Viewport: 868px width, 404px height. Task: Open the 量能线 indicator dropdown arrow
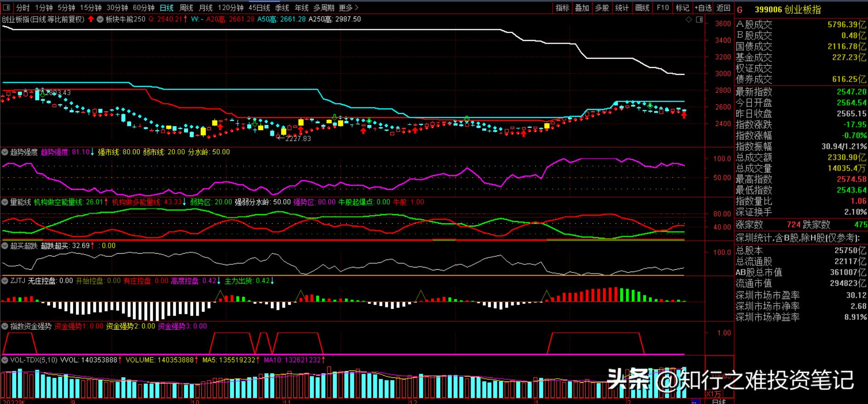(x=5, y=202)
